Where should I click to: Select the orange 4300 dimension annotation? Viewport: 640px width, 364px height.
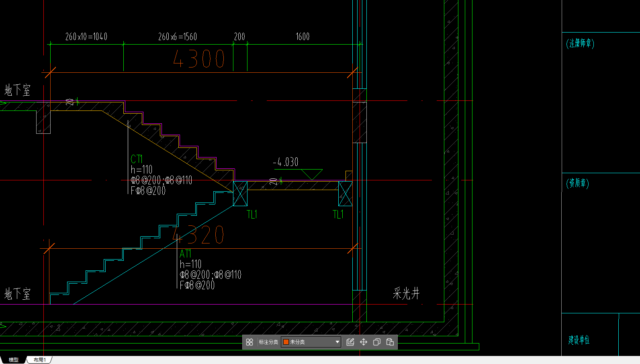[x=199, y=59]
